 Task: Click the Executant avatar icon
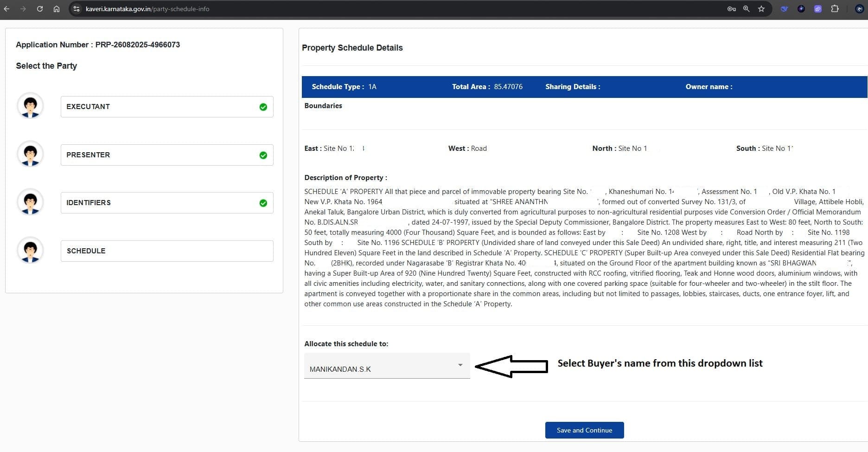pos(31,106)
